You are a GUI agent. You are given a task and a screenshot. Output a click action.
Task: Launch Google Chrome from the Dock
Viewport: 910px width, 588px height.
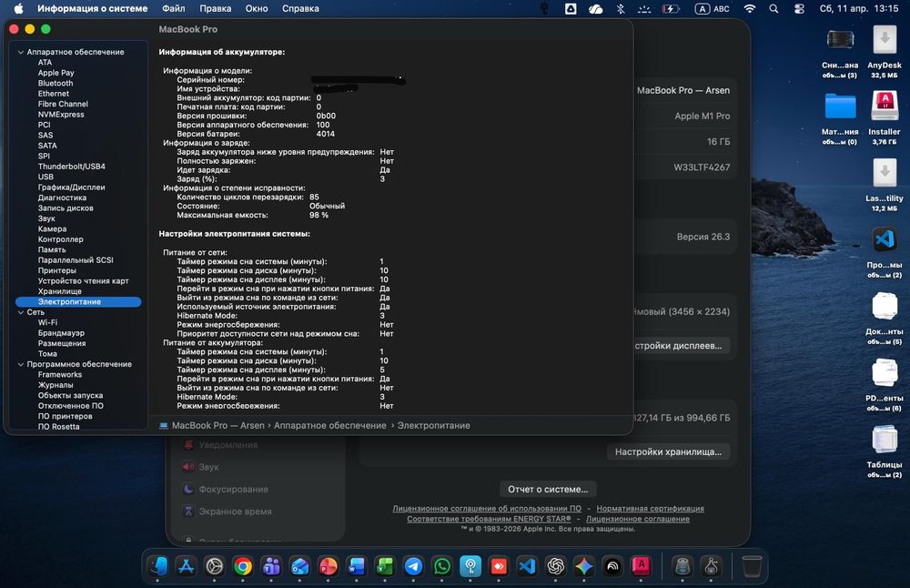[x=243, y=566]
